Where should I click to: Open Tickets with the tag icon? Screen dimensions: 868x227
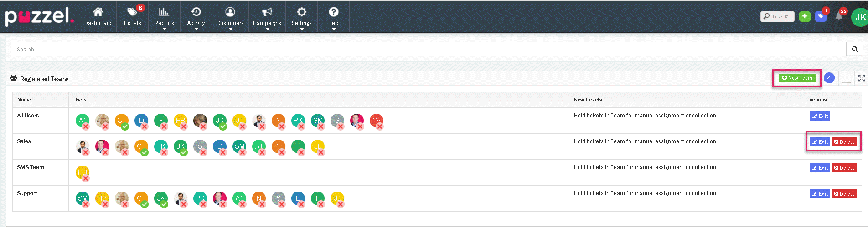(132, 16)
